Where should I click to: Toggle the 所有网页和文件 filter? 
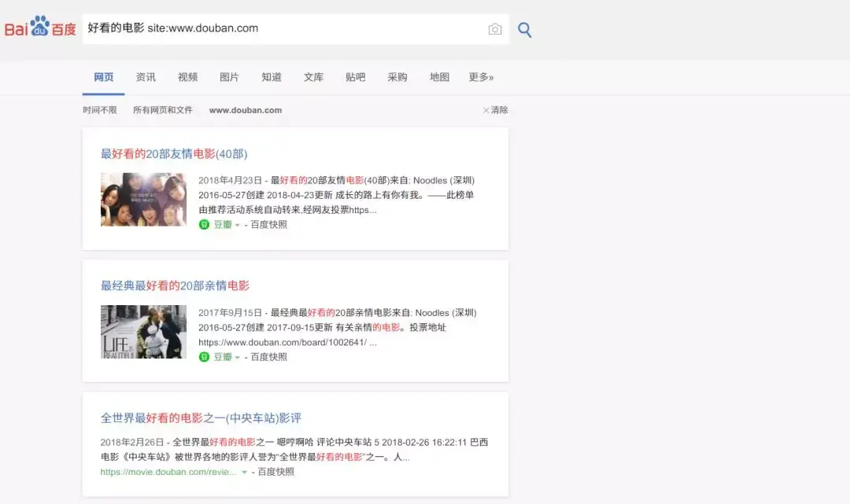(164, 110)
